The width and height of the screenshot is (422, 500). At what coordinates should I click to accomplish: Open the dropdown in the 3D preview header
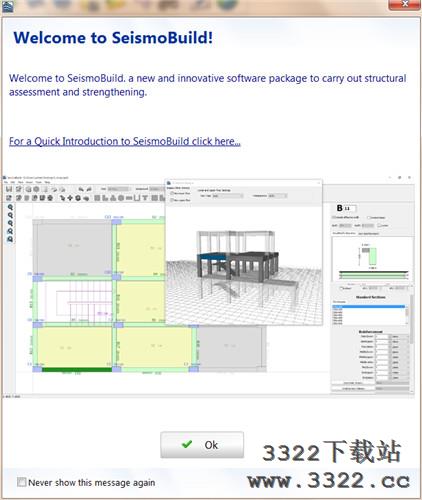[x=228, y=196]
